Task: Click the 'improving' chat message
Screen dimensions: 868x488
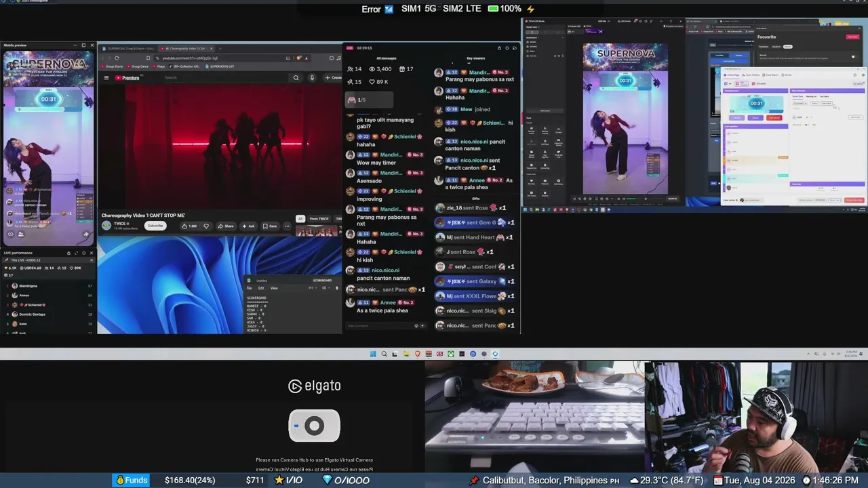Action: tap(370, 199)
